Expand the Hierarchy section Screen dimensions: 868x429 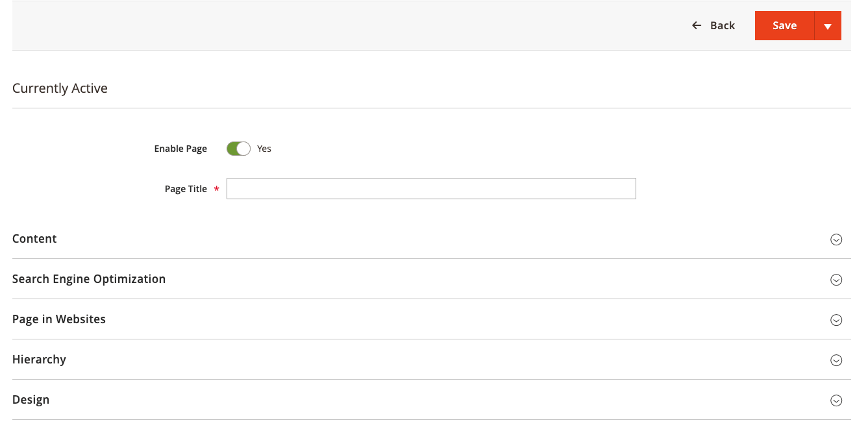click(x=39, y=360)
